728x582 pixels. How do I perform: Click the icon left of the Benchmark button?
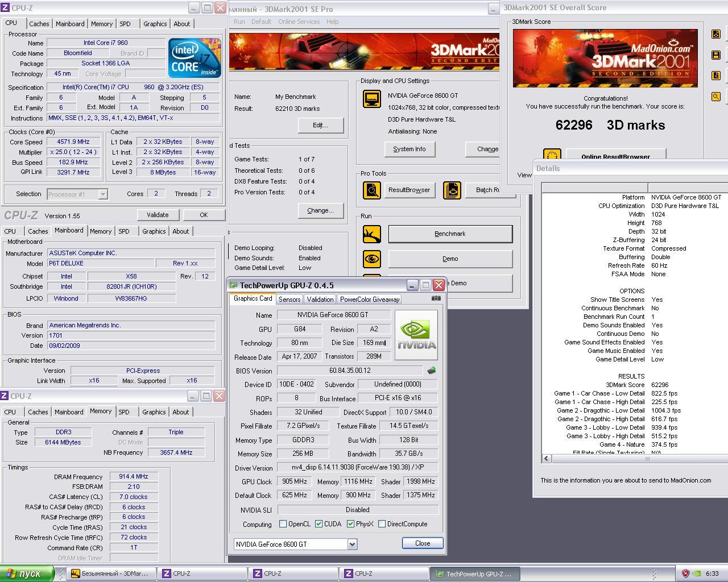372,234
